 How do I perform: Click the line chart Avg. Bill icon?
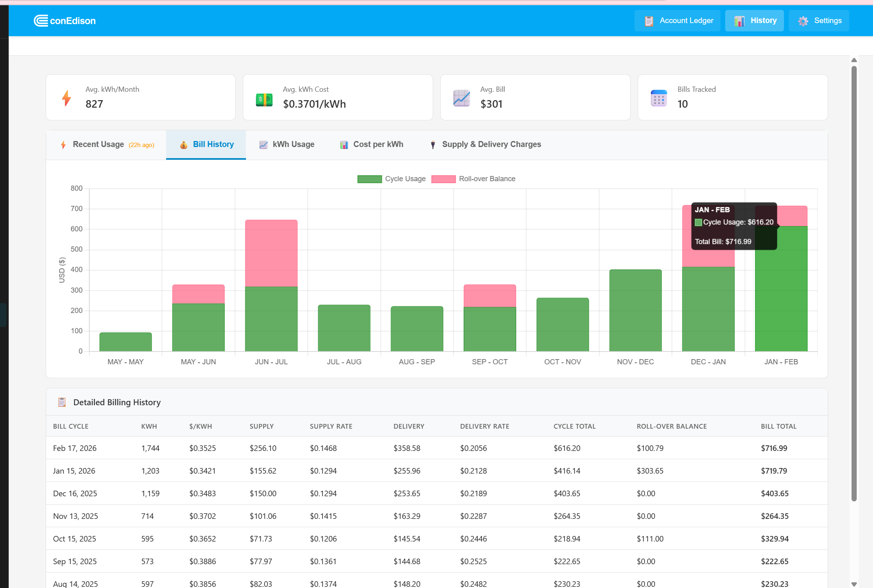coord(461,98)
